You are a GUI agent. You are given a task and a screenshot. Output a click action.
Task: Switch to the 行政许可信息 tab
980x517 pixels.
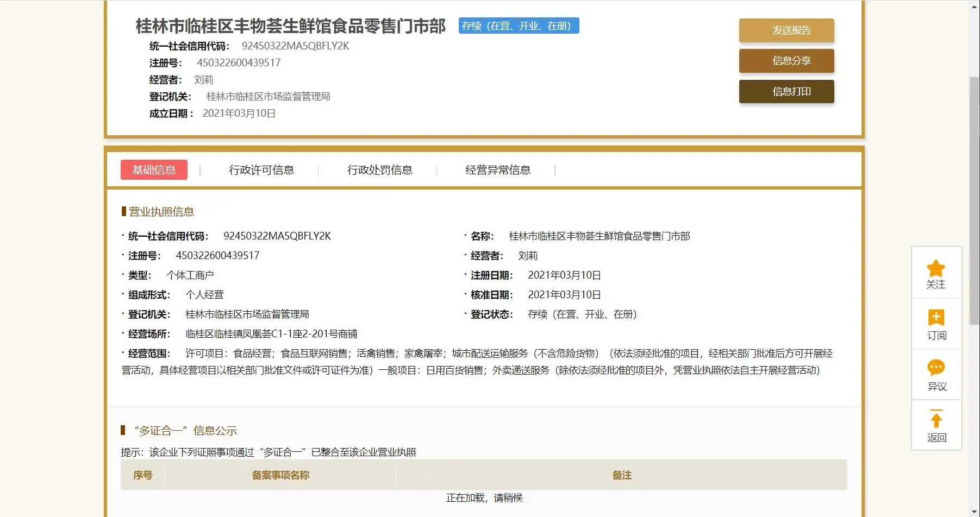click(261, 170)
